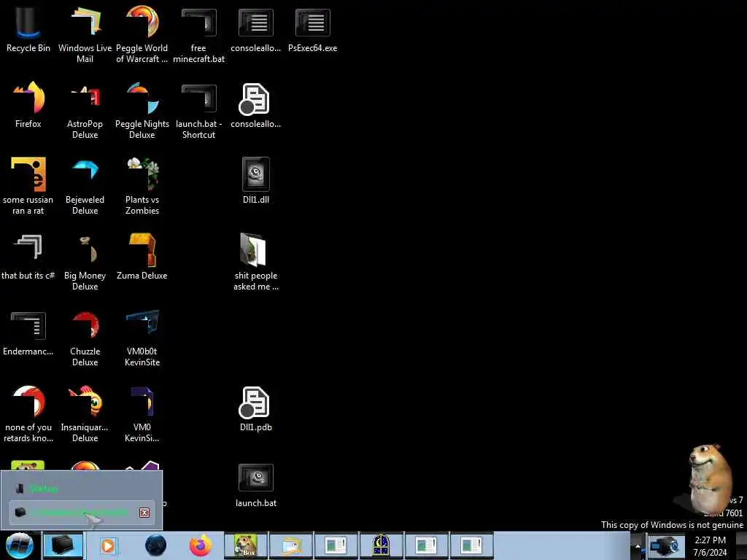
Task: Select the Startup entry in taskbar popup
Action: click(x=82, y=489)
